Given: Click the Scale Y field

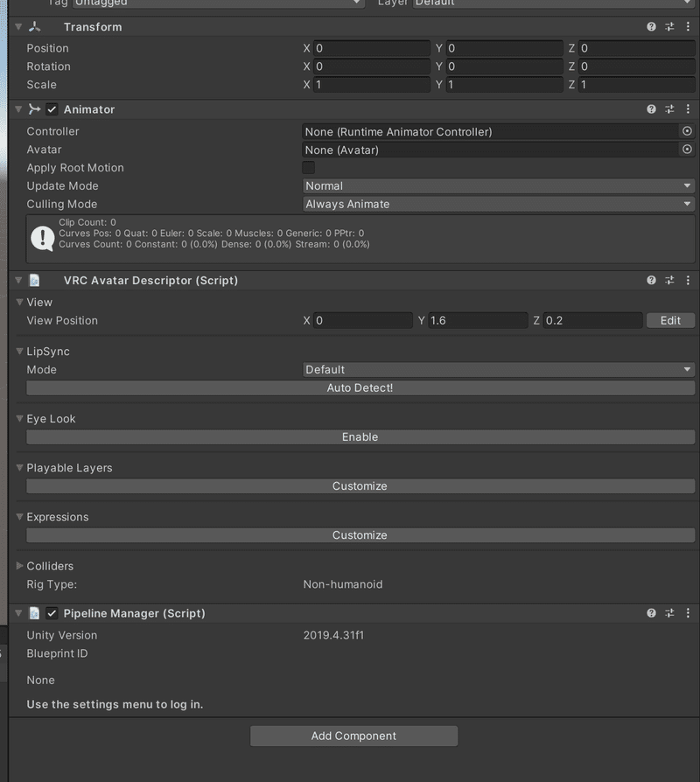Looking at the screenshot, I should click(504, 85).
